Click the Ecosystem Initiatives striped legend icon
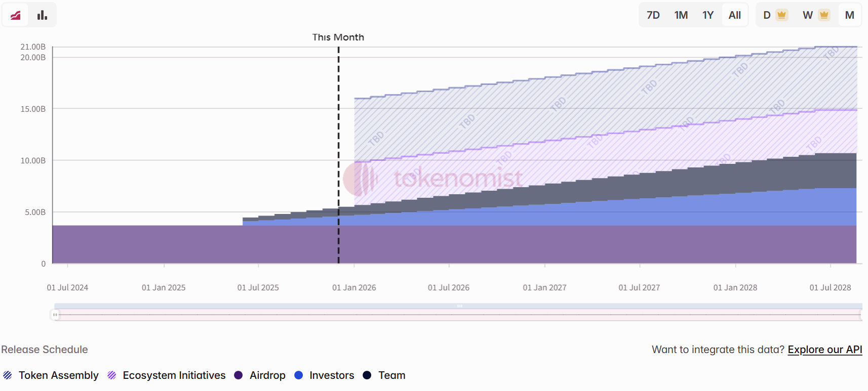 click(111, 375)
